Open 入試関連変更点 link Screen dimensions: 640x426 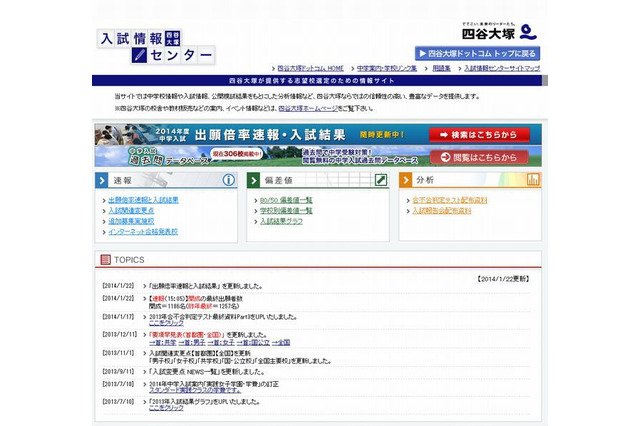131,211
